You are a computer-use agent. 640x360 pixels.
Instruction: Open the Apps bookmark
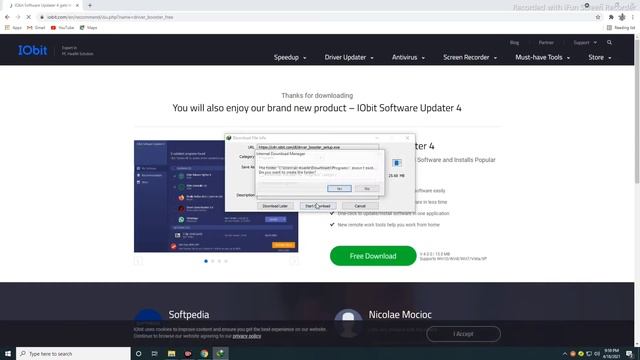(x=13, y=28)
